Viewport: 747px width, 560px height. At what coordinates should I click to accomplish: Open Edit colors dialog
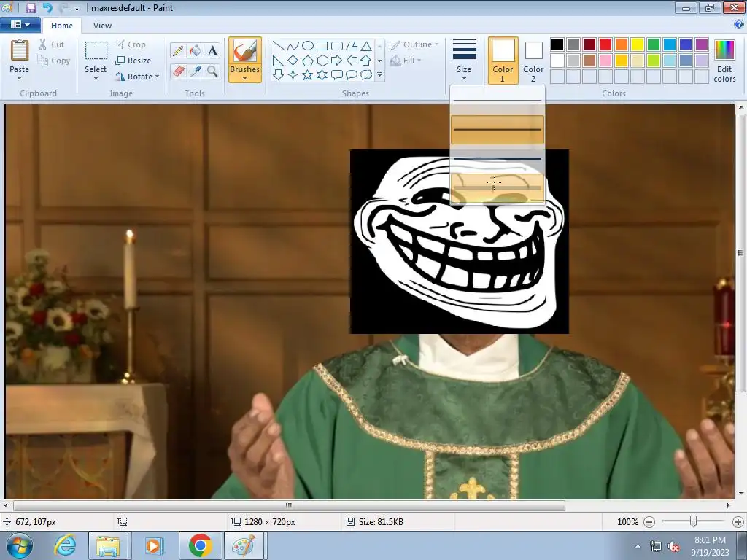point(724,61)
